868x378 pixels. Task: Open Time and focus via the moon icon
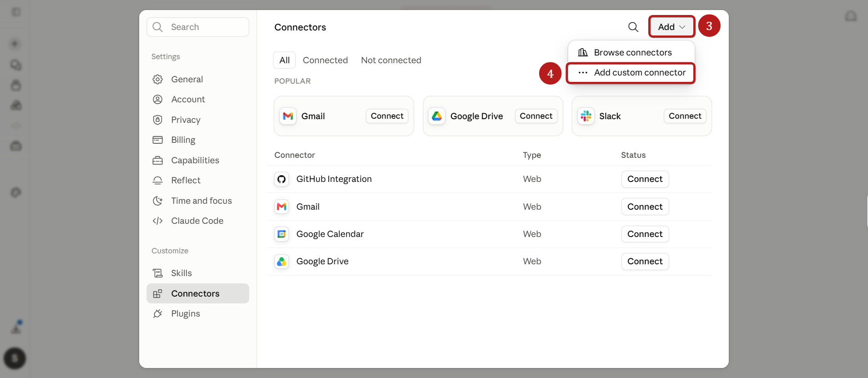(157, 201)
